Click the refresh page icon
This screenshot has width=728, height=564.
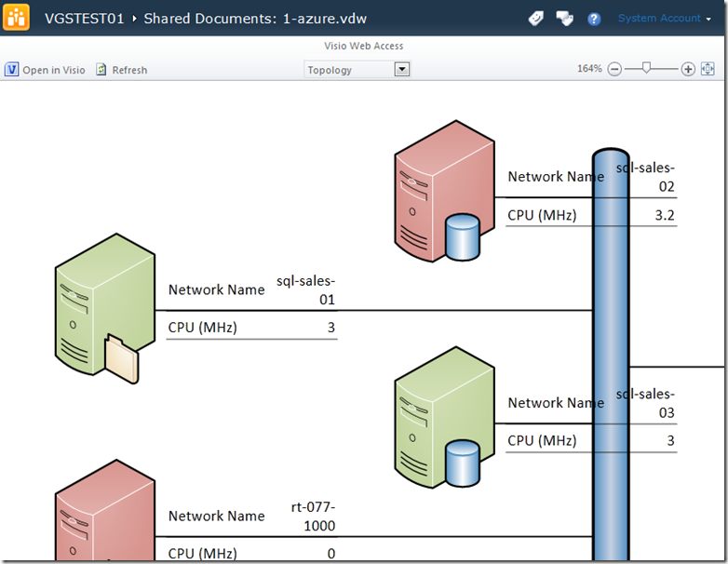(x=101, y=70)
